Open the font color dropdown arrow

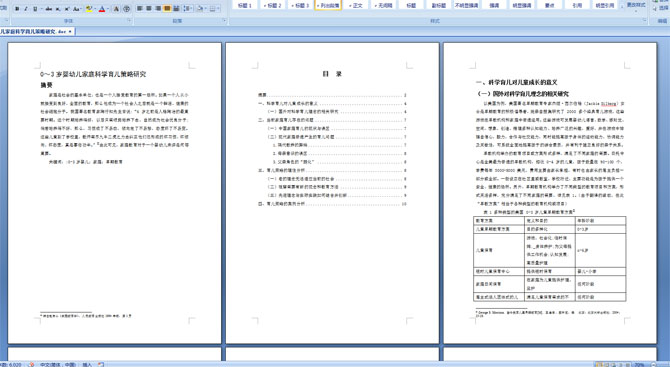tap(108, 9)
